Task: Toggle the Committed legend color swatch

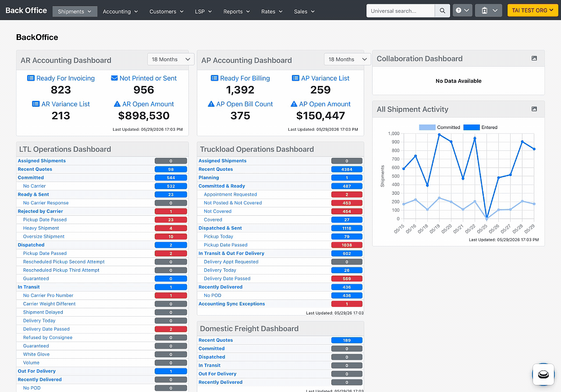Action: coord(427,127)
